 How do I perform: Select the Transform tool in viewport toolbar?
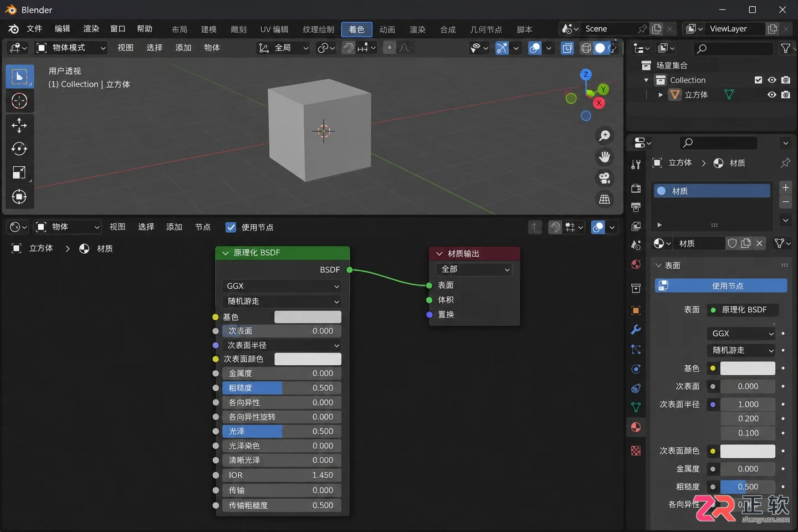click(19, 197)
